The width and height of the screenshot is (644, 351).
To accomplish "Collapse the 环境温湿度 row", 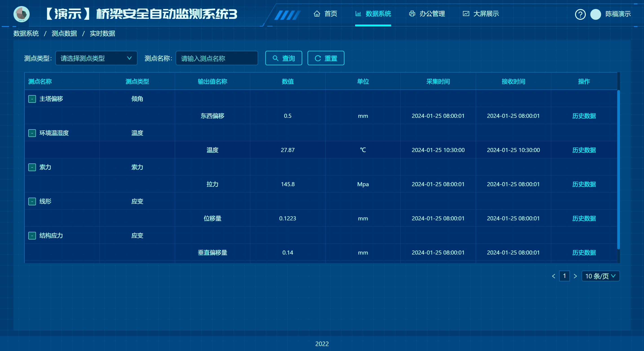I will (32, 133).
